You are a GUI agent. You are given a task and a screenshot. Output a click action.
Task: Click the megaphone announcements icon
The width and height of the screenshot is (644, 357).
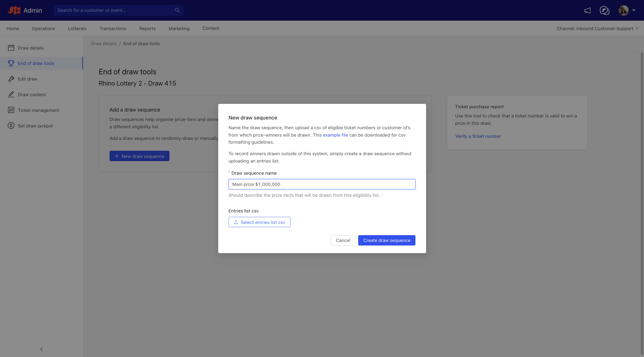tap(587, 11)
